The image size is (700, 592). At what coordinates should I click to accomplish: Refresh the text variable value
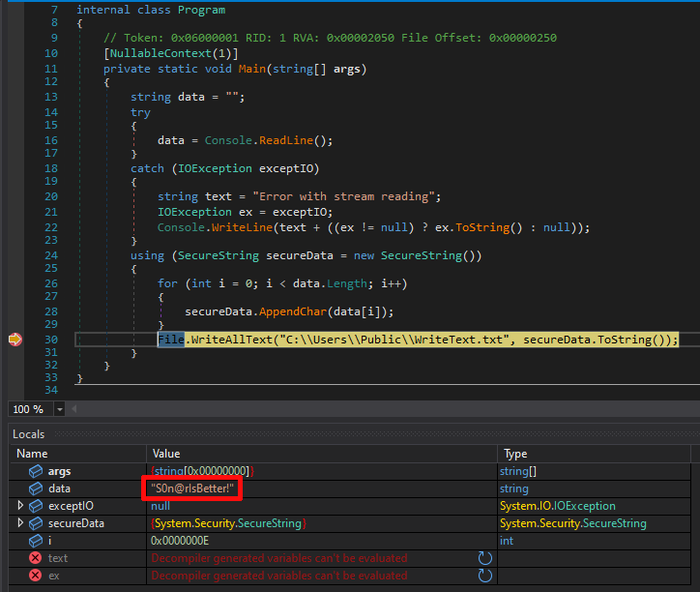point(485,558)
